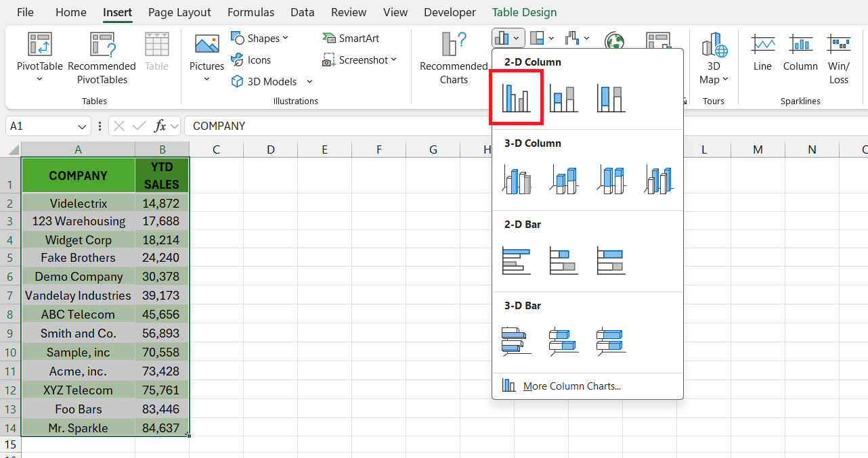Select the 2-D Stacked Bar chart
Image resolution: width=868 pixels, height=458 pixels.
coord(564,260)
